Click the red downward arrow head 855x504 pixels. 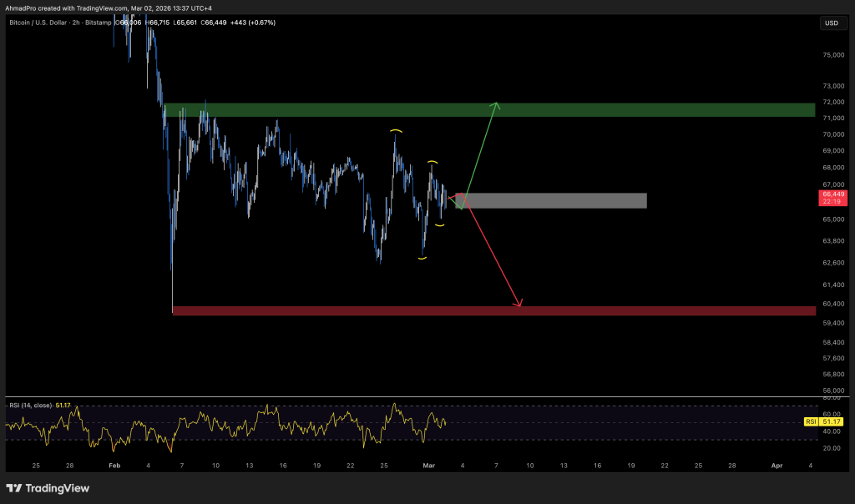(x=519, y=305)
